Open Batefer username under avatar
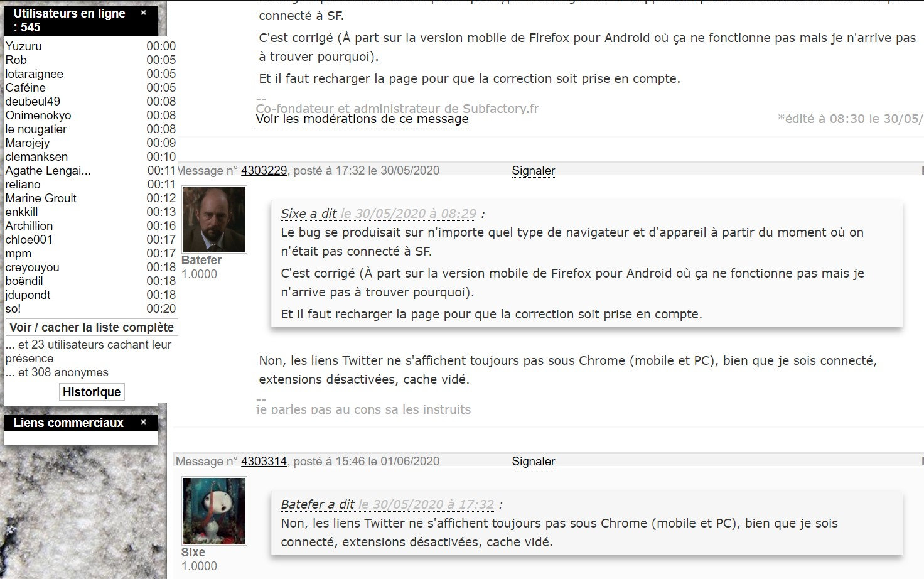924x579 pixels. pyautogui.click(x=201, y=260)
